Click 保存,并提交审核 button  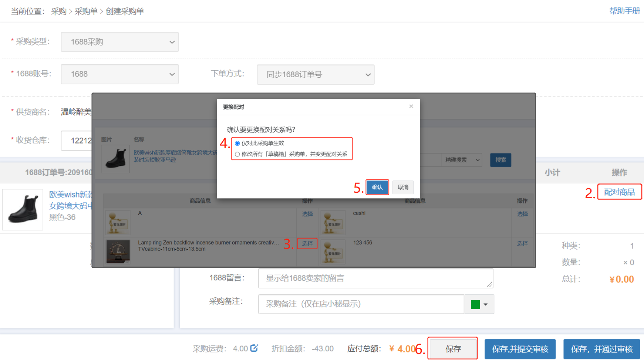click(x=520, y=349)
